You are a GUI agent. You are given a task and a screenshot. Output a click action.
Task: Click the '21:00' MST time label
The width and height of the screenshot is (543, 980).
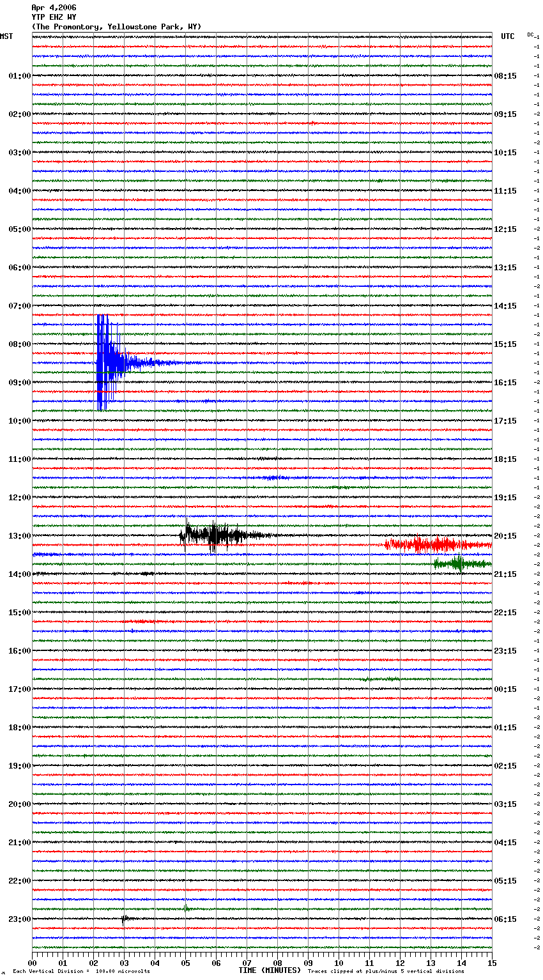pos(20,843)
